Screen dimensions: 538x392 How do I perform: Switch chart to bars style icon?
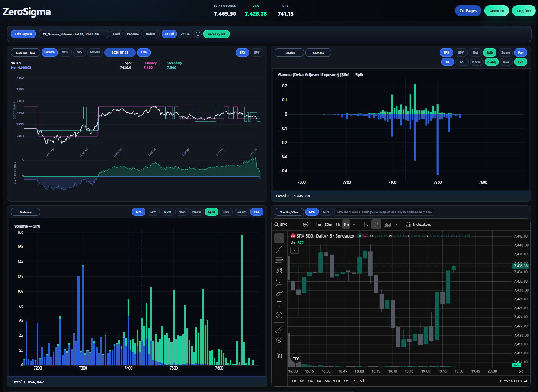365,224
